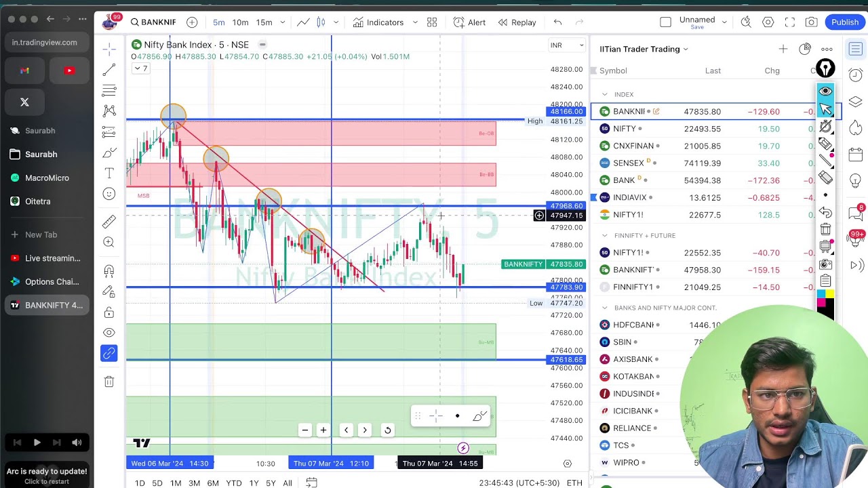The image size is (868, 488).
Task: Select the 5m timeframe
Action: click(218, 22)
